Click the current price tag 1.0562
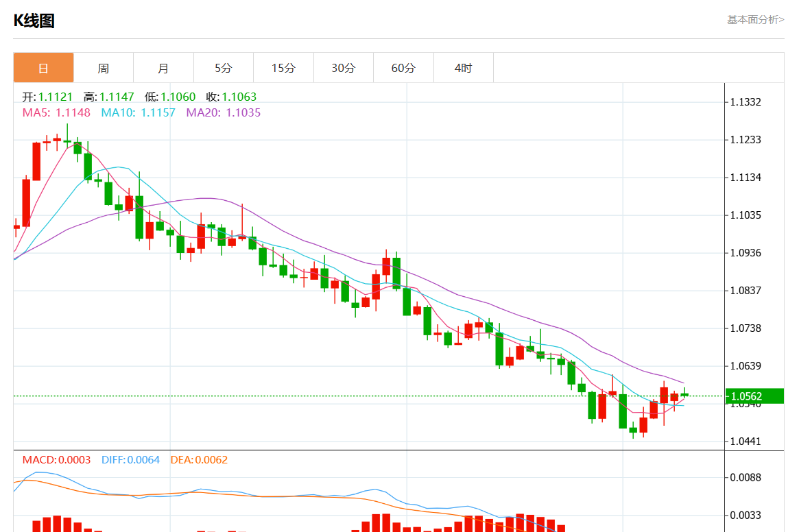Image resolution: width=799 pixels, height=532 pixels. (x=754, y=396)
